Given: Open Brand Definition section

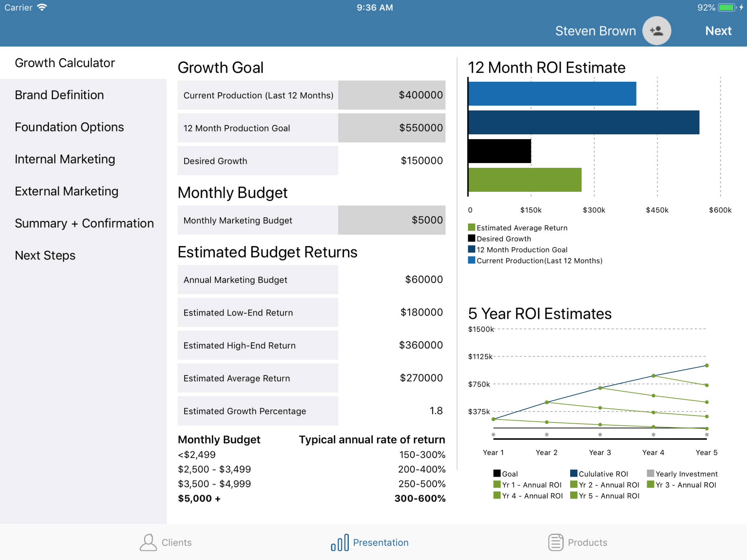Looking at the screenshot, I should 59,95.
